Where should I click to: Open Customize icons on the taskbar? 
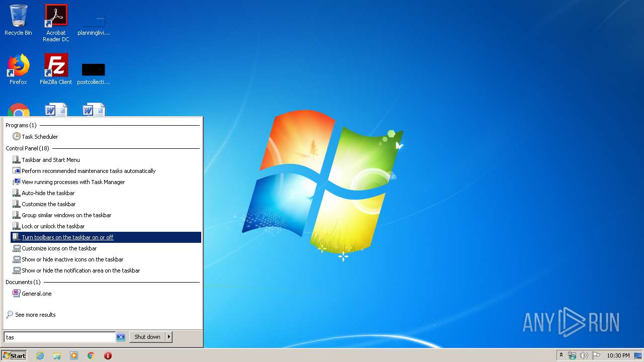106,248
